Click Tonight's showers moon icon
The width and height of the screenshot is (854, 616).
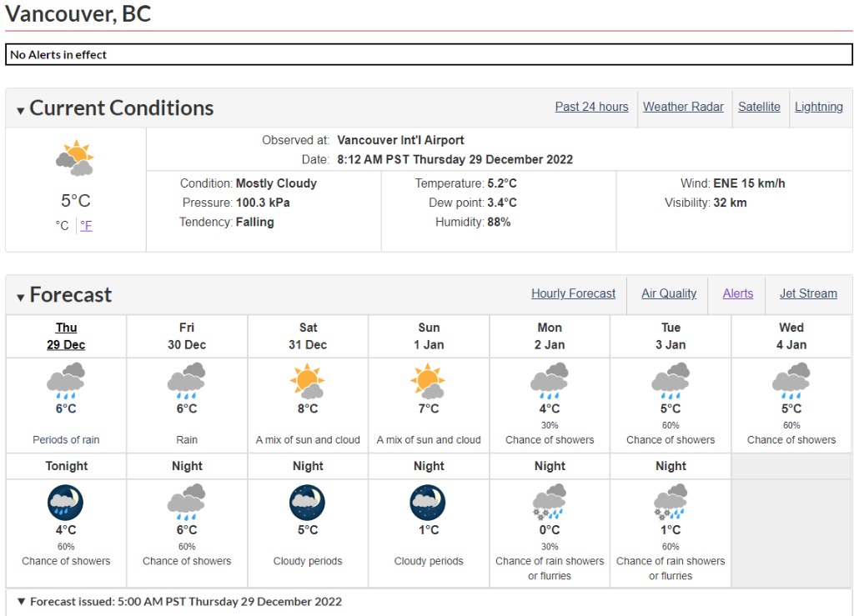click(66, 502)
